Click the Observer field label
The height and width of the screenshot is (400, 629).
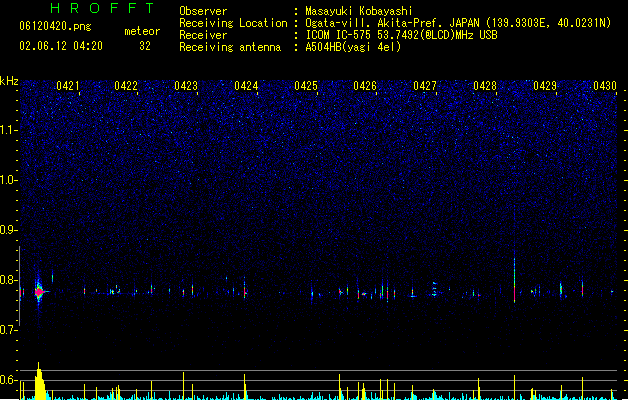(203, 11)
